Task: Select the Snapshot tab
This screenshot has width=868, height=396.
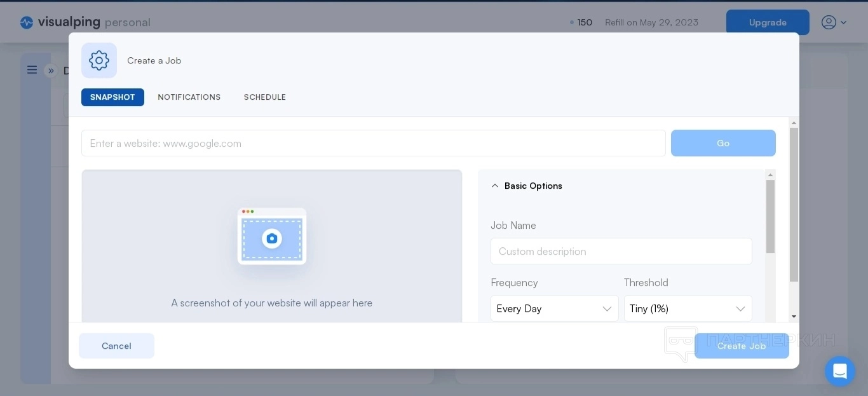Action: 112,97
